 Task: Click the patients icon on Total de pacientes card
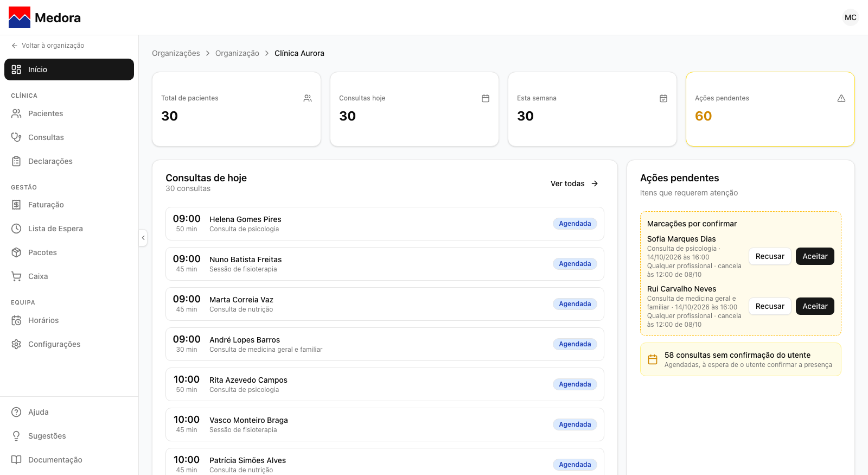pyautogui.click(x=308, y=98)
